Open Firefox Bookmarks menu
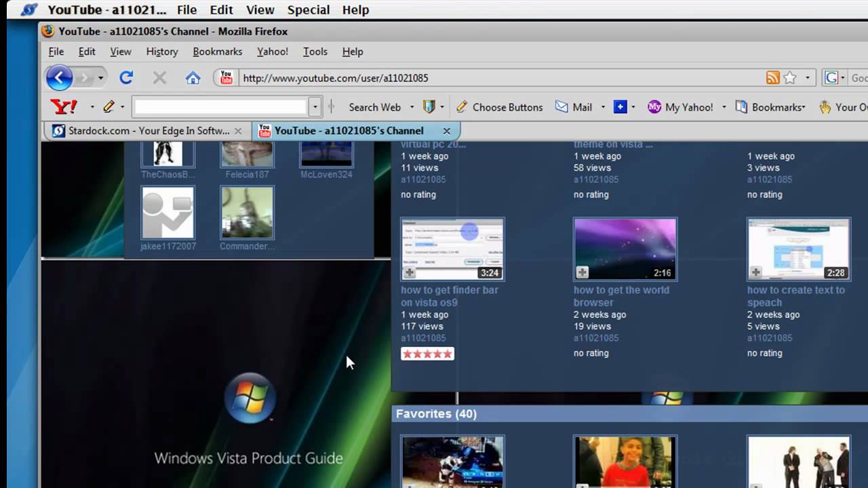 click(217, 52)
